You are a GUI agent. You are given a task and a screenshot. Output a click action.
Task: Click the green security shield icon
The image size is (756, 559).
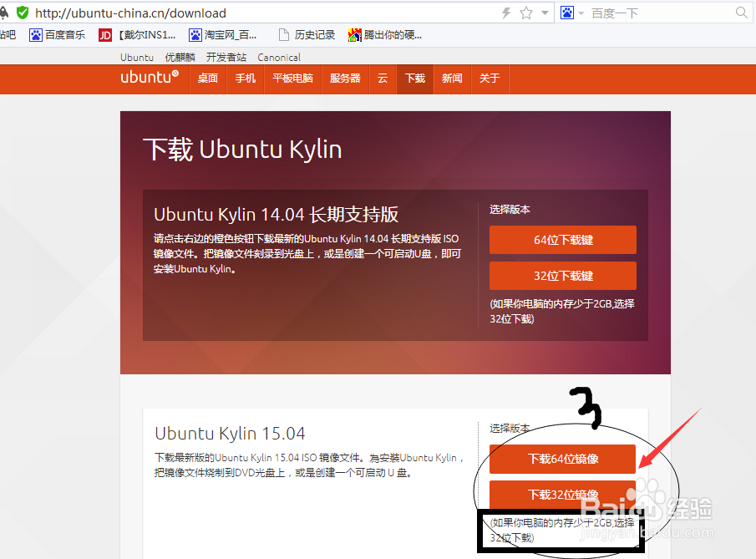point(23,13)
